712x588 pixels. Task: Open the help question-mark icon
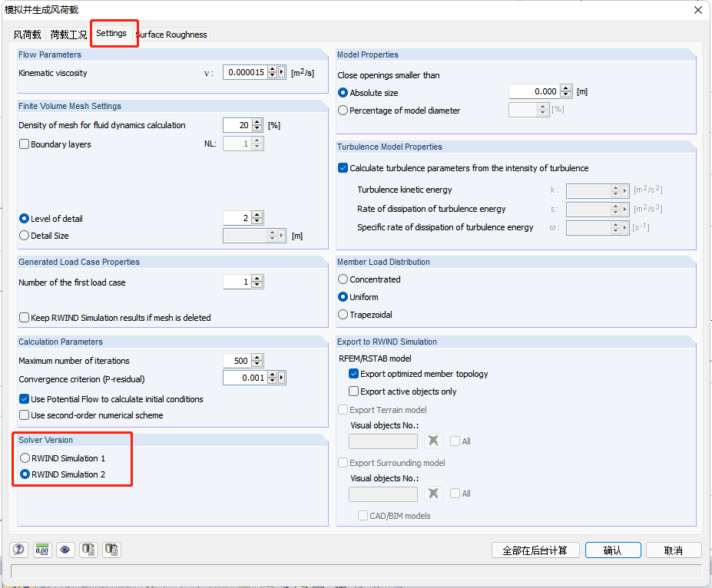click(x=18, y=550)
